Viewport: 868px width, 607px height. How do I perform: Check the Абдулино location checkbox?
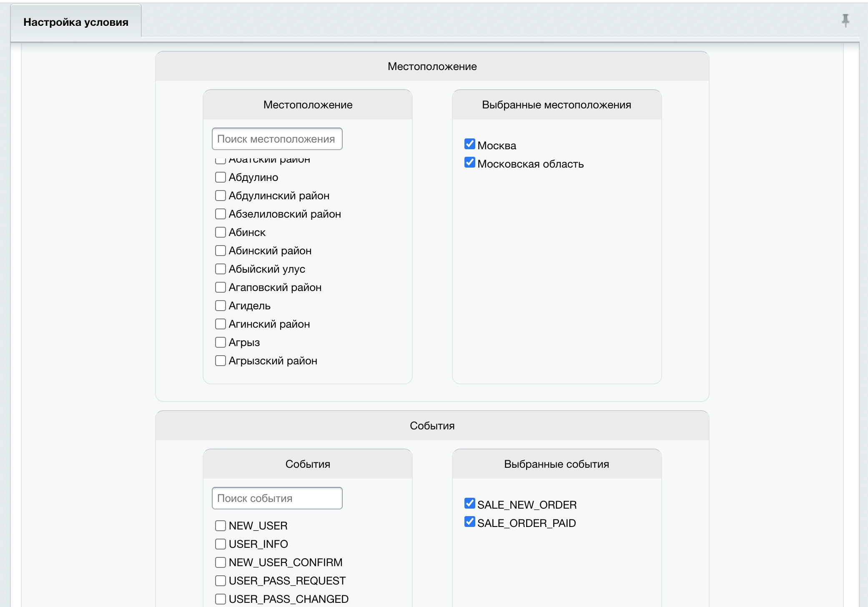221,177
